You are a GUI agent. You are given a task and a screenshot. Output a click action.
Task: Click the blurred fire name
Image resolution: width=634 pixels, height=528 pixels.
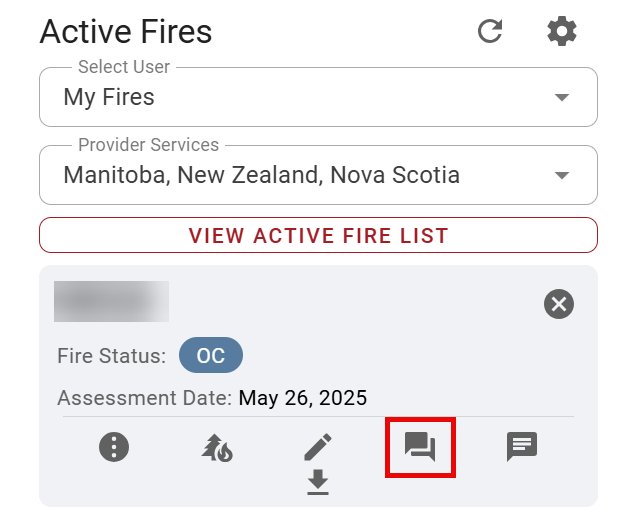tap(111, 302)
